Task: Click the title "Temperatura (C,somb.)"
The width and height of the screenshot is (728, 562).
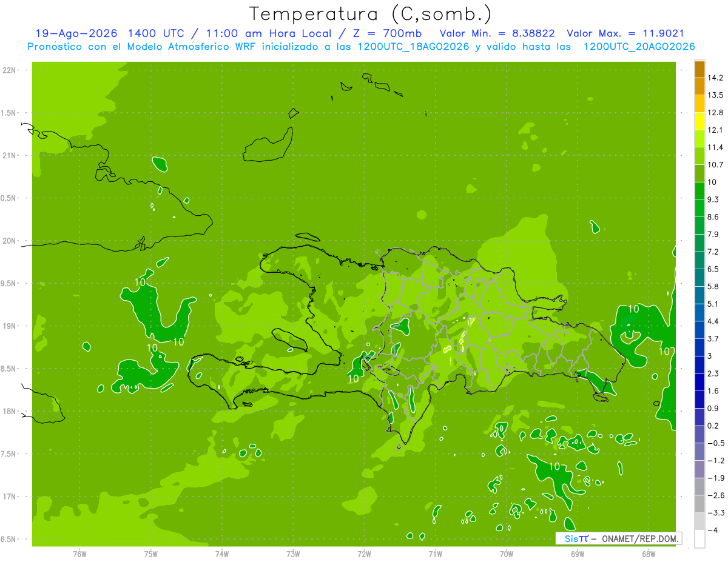Action: 371,13
